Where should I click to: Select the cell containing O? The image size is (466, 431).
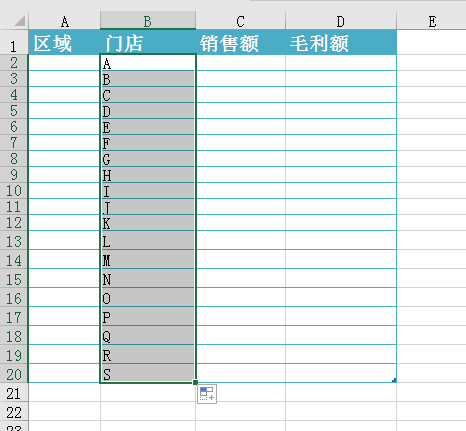click(148, 297)
